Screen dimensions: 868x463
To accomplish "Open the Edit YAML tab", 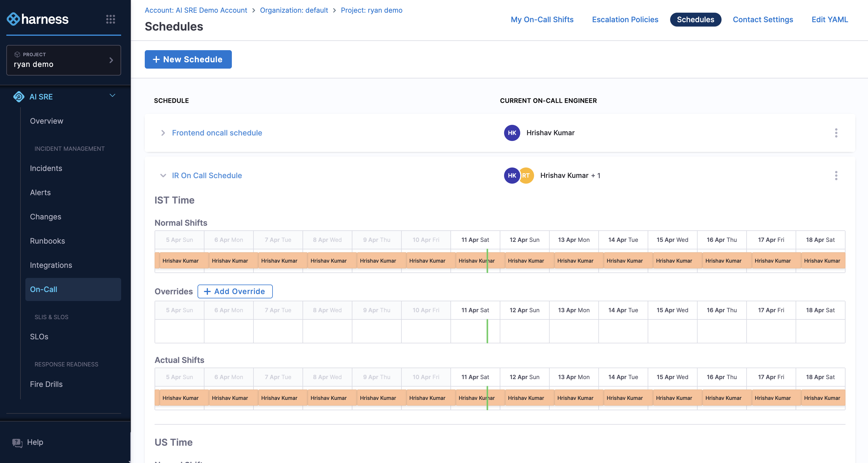I will click(x=830, y=20).
